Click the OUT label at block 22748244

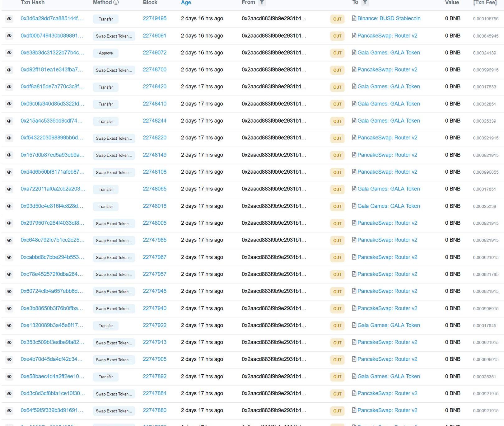click(x=337, y=121)
